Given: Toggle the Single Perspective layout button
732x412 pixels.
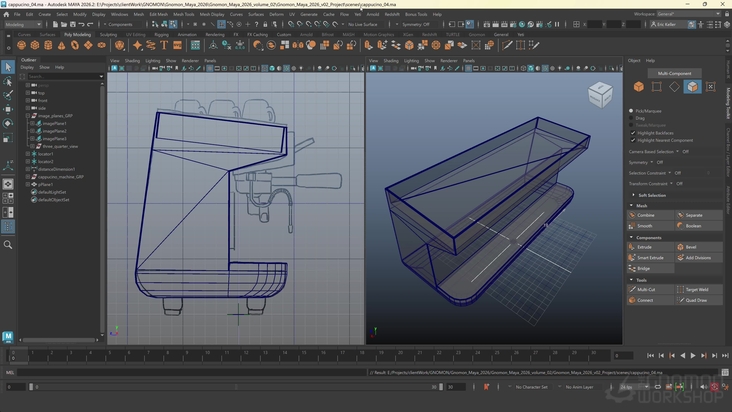Looking at the screenshot, I should pos(8,184).
